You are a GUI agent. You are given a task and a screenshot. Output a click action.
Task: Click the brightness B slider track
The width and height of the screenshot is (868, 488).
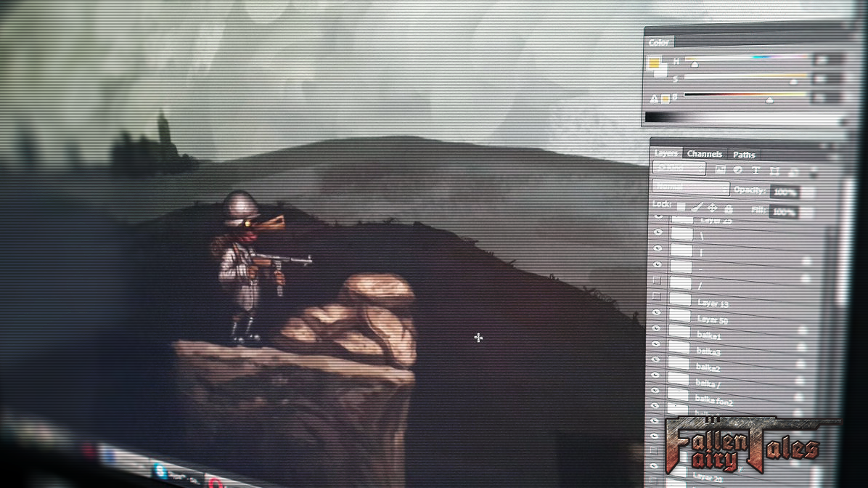point(745,94)
